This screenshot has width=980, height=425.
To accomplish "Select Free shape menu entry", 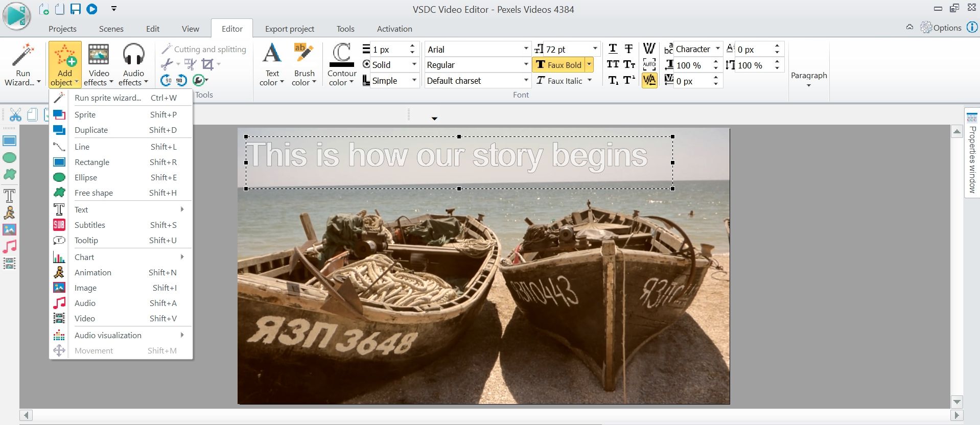I will click(121, 193).
